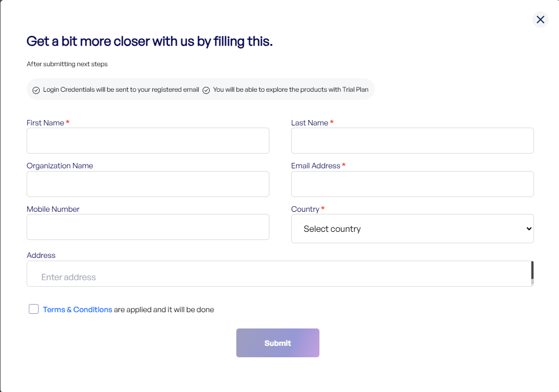Click the "Get a bit more closer" heading
Viewport: 559px width, 392px height.
[x=149, y=41]
